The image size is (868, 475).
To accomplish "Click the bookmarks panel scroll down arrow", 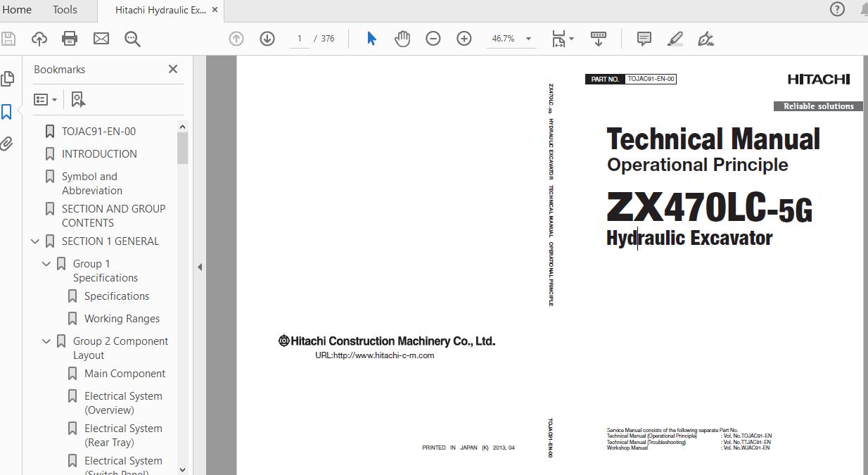I will [182, 469].
